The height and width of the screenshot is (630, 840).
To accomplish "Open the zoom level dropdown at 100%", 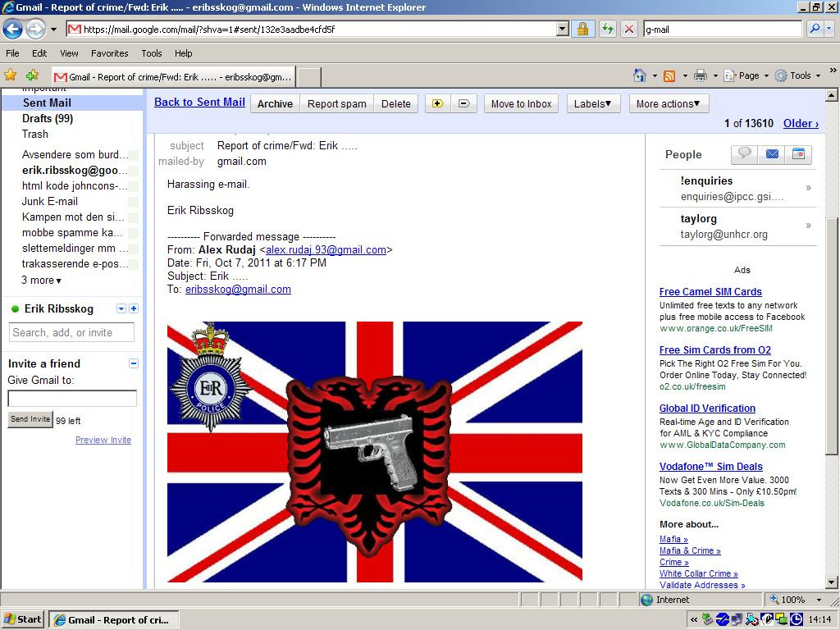I will click(819, 600).
